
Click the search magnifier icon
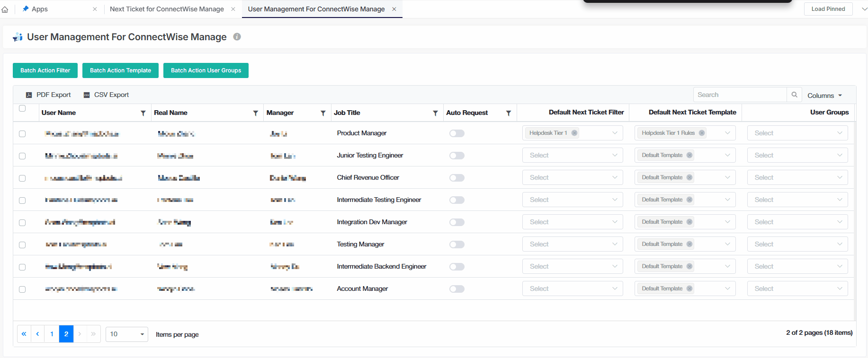795,95
